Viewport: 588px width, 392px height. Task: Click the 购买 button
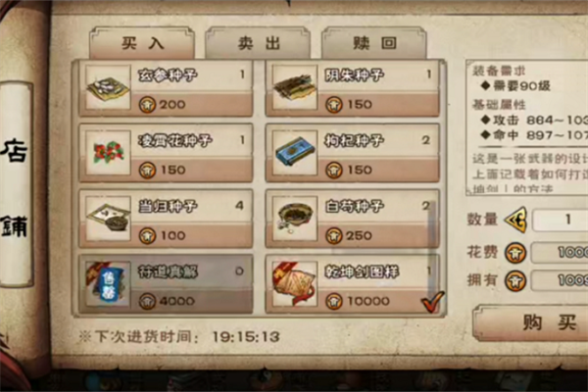531,322
